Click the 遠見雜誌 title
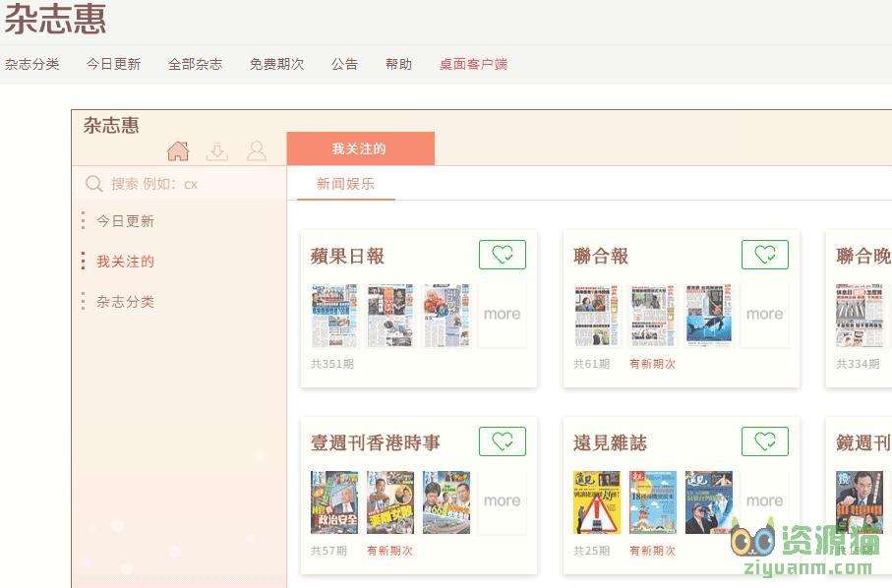Image resolution: width=892 pixels, height=588 pixels. (x=611, y=442)
